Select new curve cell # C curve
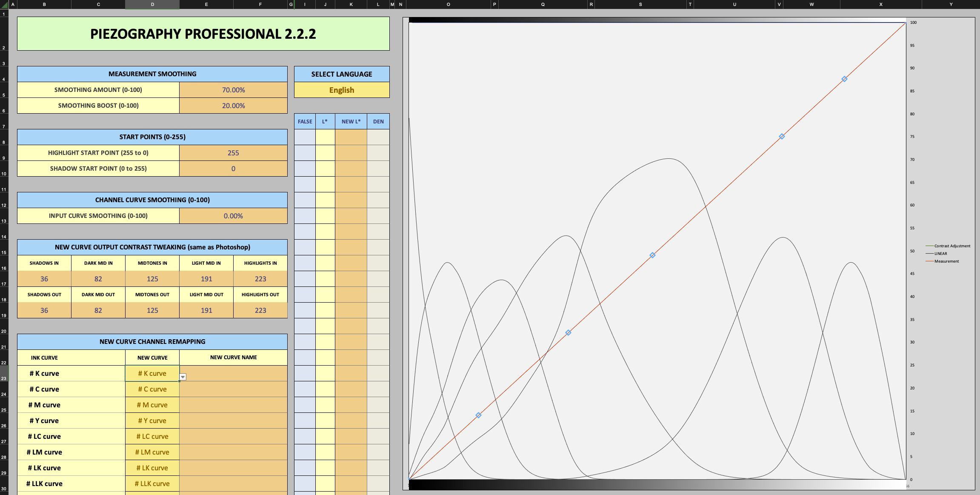Screen dimensions: 980x495 pyautogui.click(x=152, y=389)
